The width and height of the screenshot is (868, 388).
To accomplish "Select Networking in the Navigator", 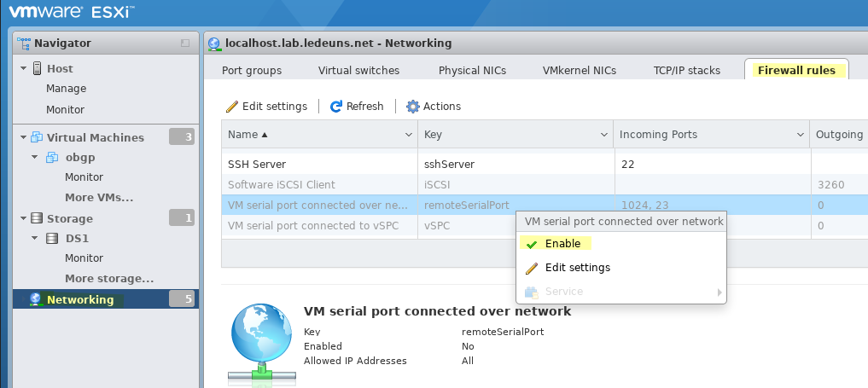I will pyautogui.click(x=106, y=299).
